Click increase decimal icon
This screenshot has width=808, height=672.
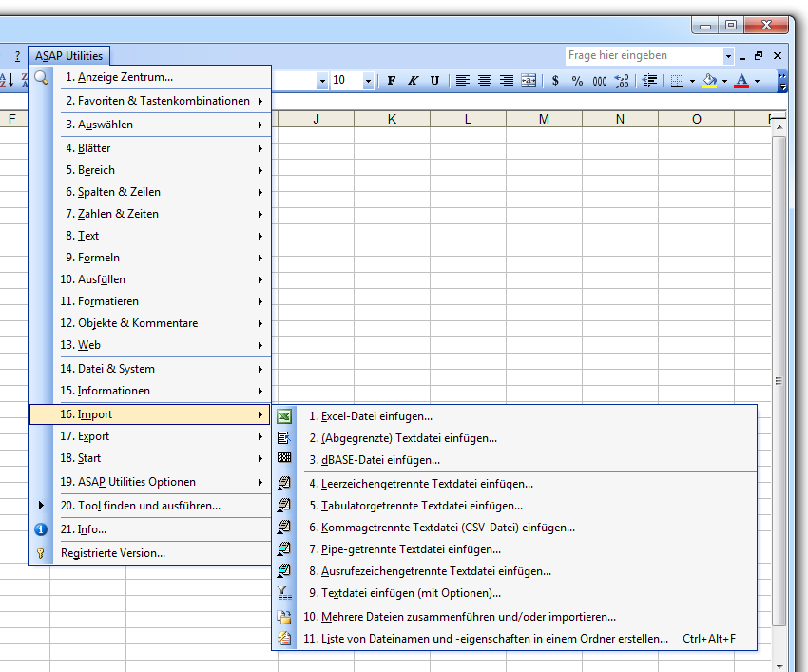[622, 81]
